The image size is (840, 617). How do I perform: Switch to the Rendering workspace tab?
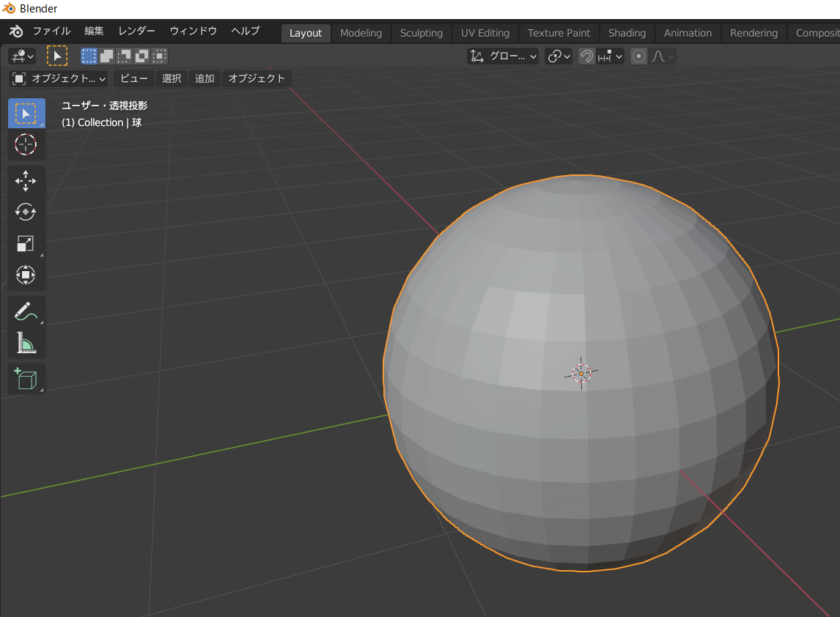tap(754, 33)
